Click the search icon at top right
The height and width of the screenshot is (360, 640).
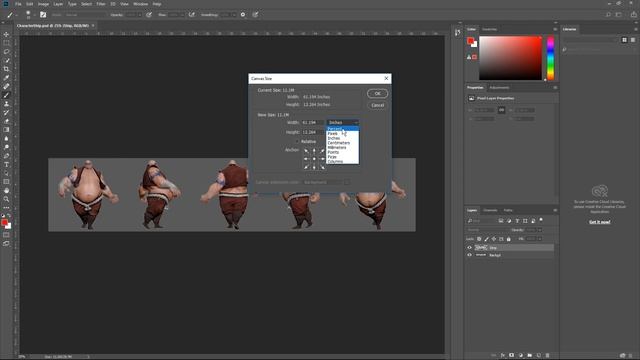[x=608, y=15]
